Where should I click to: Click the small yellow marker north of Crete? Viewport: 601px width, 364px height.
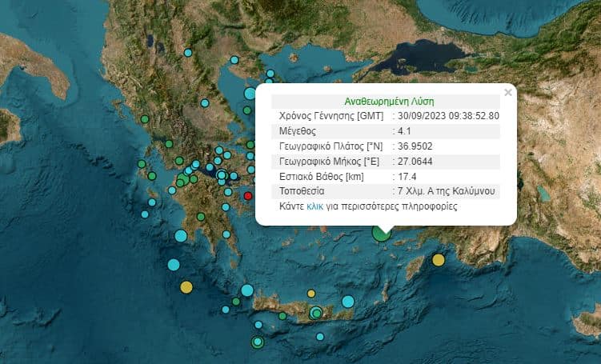click(311, 294)
